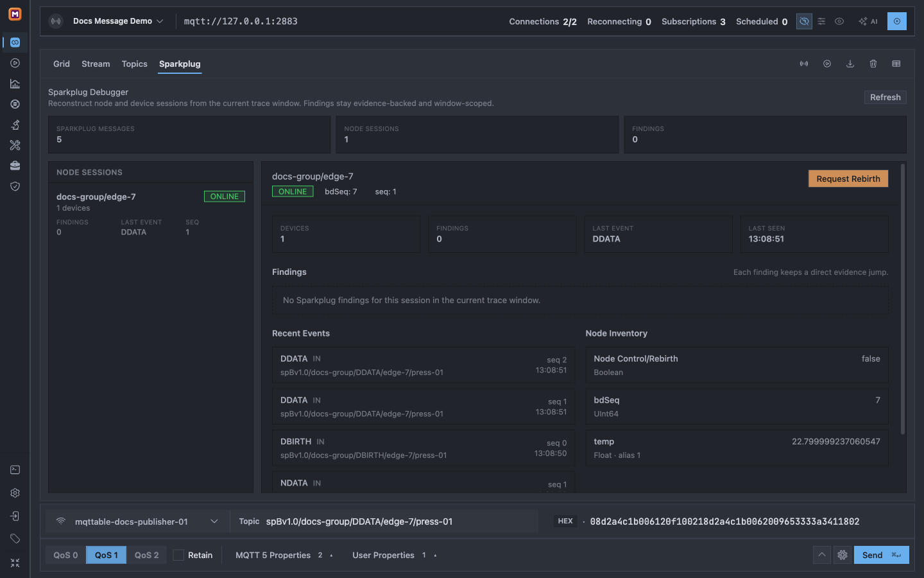Expand the publisher panel with up chevron
This screenshot has width=924, height=578.
coord(822,555)
